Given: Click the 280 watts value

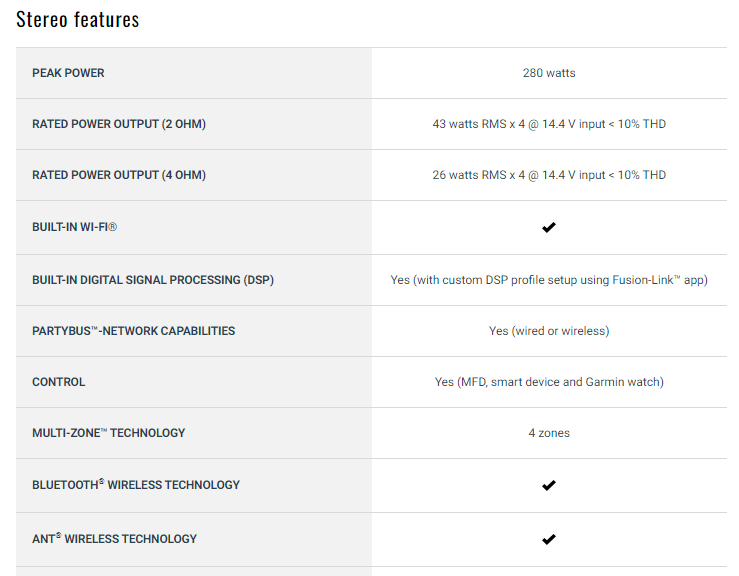Looking at the screenshot, I should (549, 73).
